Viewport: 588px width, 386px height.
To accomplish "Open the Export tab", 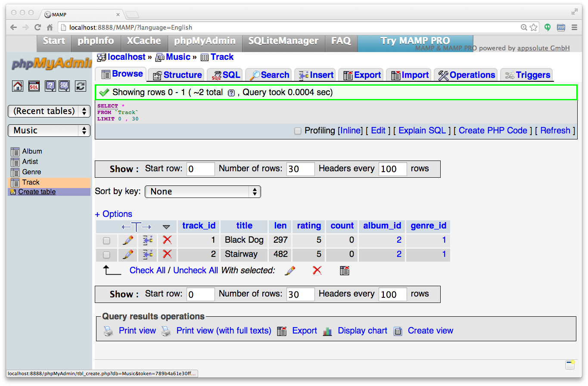I will click(x=361, y=75).
